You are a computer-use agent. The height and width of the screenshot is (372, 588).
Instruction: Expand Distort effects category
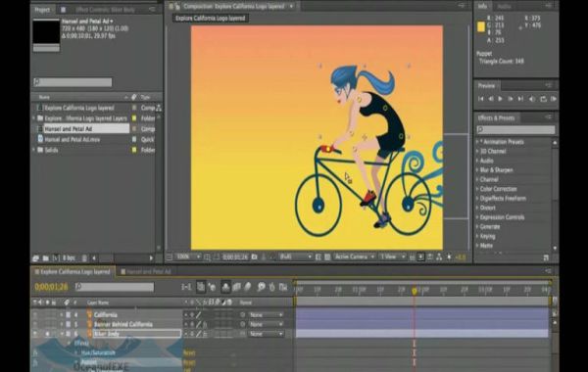click(x=477, y=208)
